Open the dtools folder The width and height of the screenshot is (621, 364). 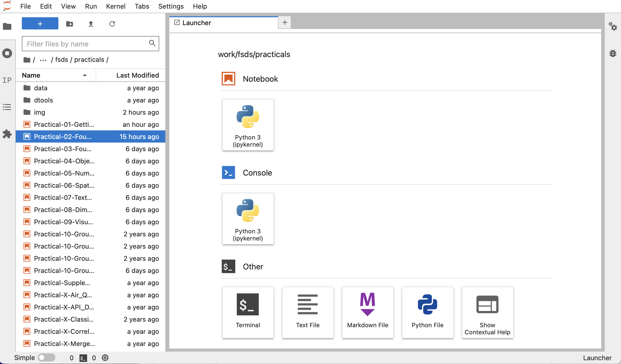pyautogui.click(x=90, y=100)
